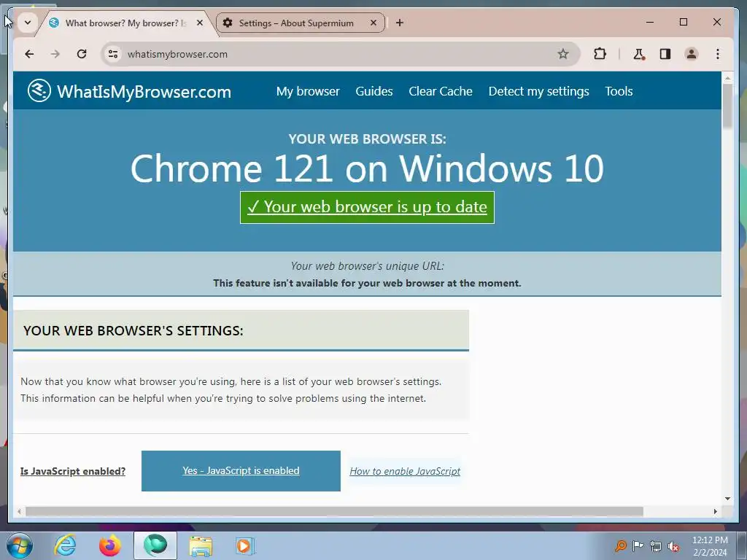Click the scroll up arrow
Viewport: 747px width, 560px height.
coord(727,77)
